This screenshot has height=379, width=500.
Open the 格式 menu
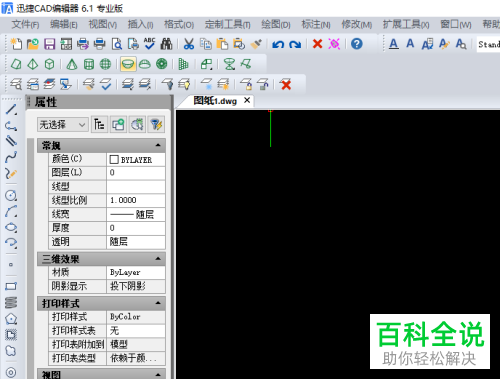coord(179,24)
